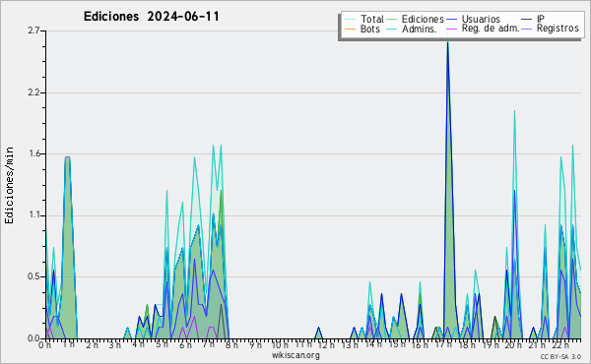Click the chart title 'Ediciones 2024-06-11'
591x364 pixels.
pyautogui.click(x=151, y=17)
